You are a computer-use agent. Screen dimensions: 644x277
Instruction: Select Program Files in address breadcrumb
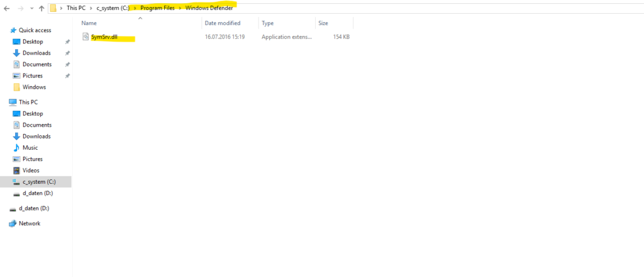(158, 8)
